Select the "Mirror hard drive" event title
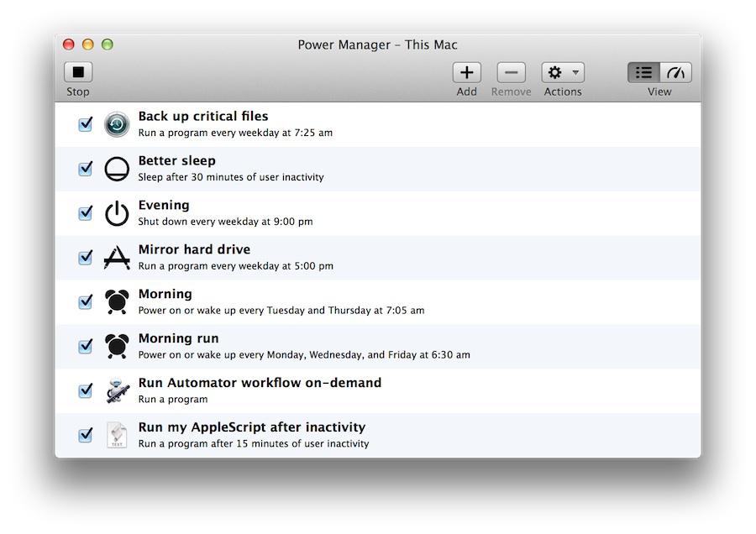The height and width of the screenshot is (534, 756). coord(194,249)
